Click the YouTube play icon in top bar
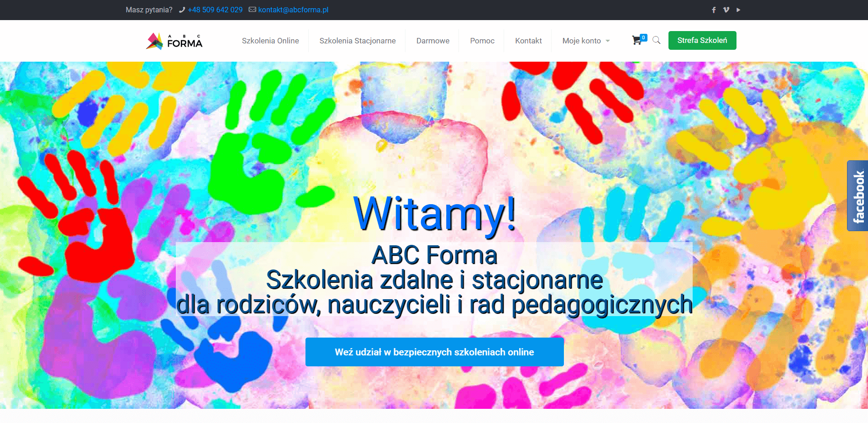Viewport: 868px width, 423px height. (x=738, y=10)
